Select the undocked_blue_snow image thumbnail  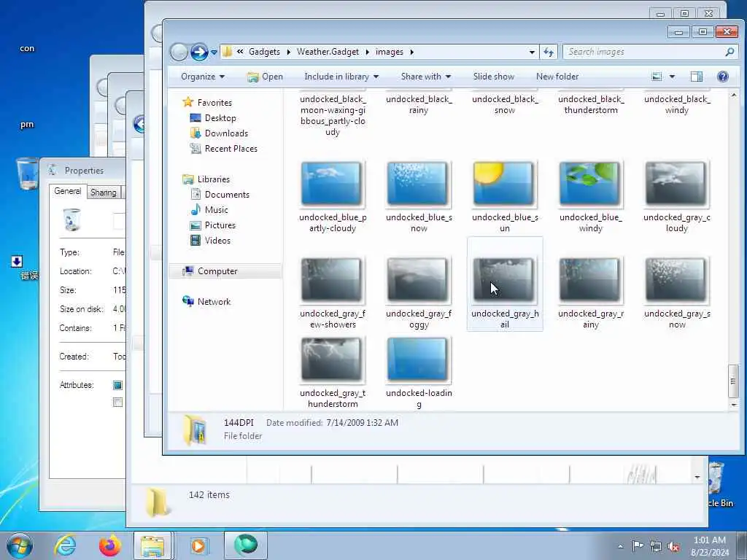[x=418, y=184]
